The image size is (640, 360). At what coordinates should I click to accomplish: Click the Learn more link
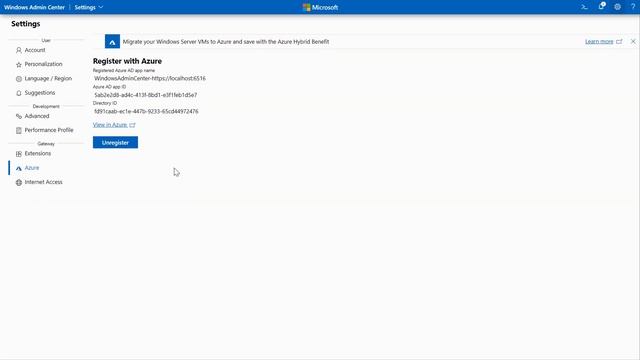coord(599,42)
